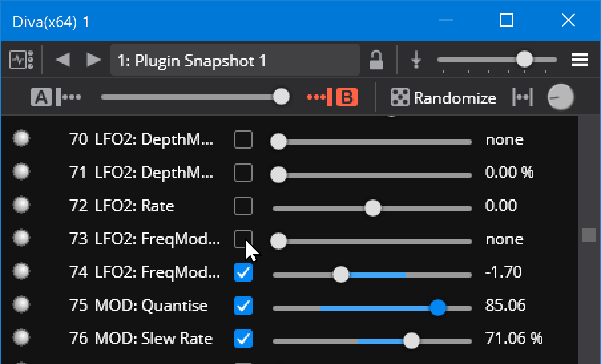This screenshot has height=364, width=601.
Task: Click the randomize amount knob
Action: pyautogui.click(x=560, y=97)
